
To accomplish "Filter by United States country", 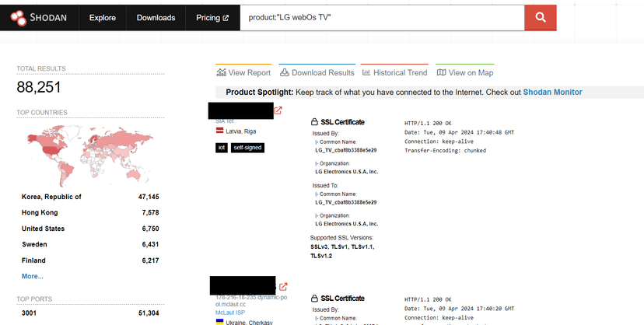I will (x=43, y=229).
